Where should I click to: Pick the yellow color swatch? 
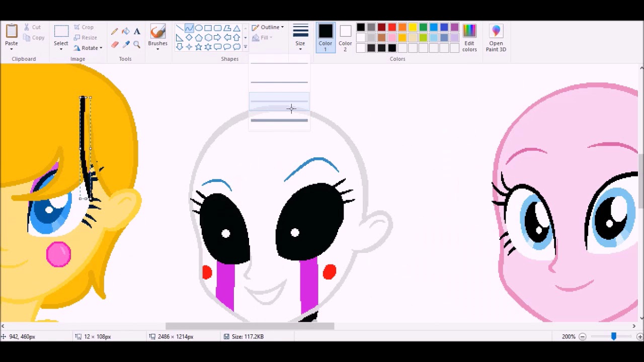pyautogui.click(x=413, y=27)
